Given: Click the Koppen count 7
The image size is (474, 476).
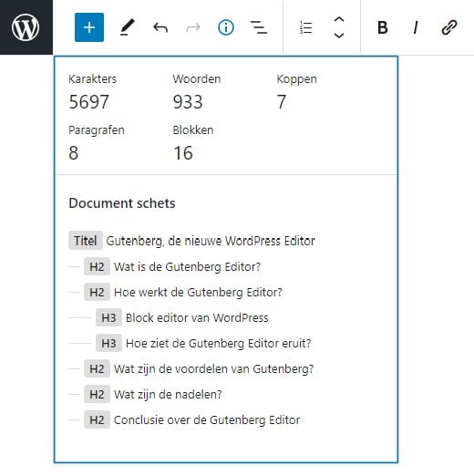Looking at the screenshot, I should (x=282, y=102).
